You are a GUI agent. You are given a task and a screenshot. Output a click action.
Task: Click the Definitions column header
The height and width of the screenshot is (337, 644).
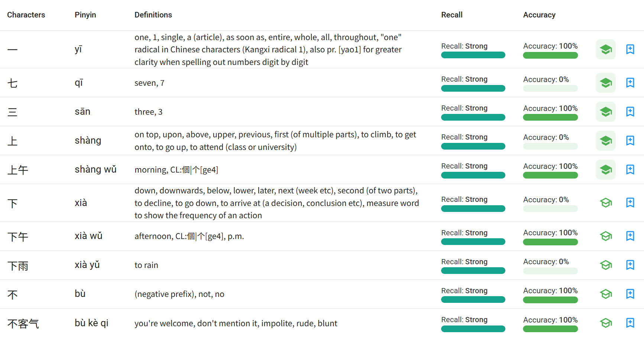coord(153,15)
